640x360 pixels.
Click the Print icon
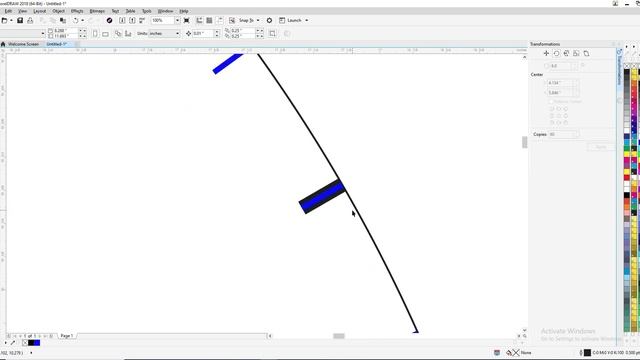pyautogui.click(x=30, y=20)
